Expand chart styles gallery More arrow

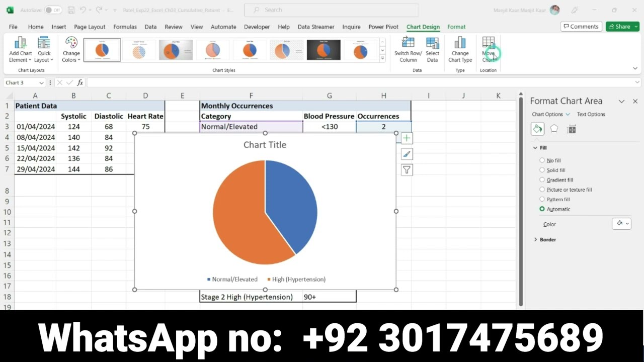(x=382, y=59)
